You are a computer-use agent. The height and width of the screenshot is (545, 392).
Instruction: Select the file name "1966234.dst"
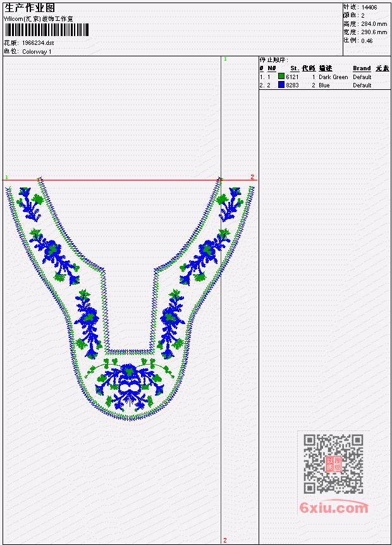point(38,43)
